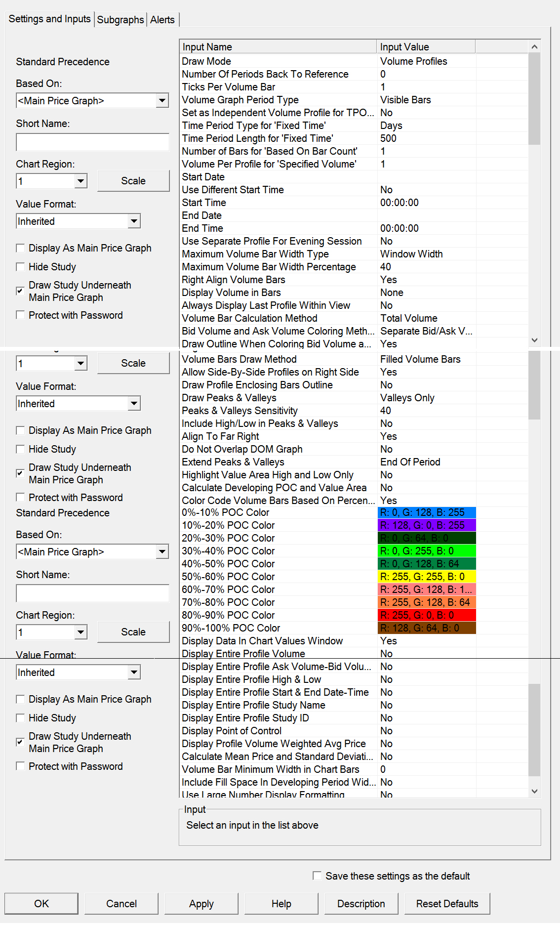Image resolution: width=560 pixels, height=925 pixels.
Task: Open the Alerts tab
Action: click(x=162, y=20)
